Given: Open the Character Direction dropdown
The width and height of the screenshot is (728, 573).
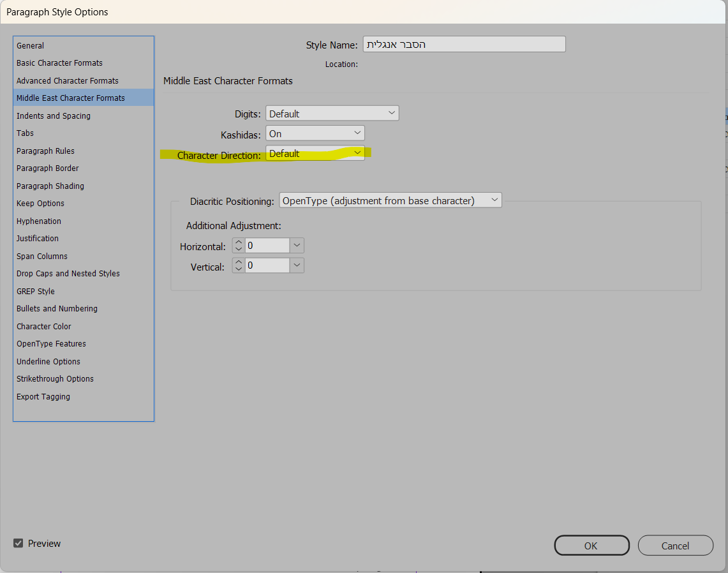Looking at the screenshot, I should [315, 153].
